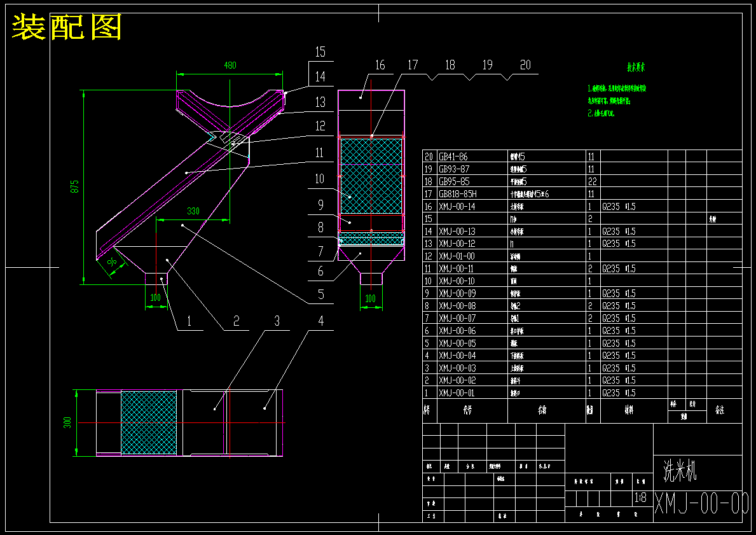Click part code XMJ-01-00 in the table

[x=457, y=256]
